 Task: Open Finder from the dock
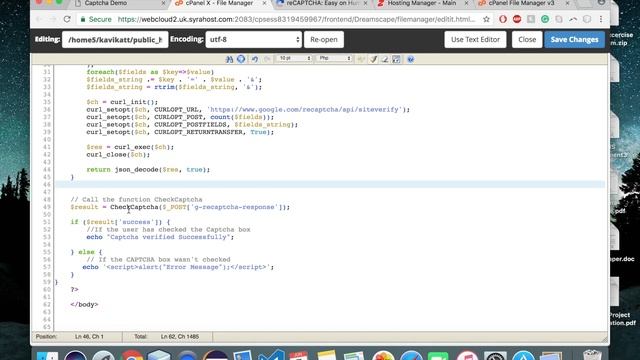47,355
